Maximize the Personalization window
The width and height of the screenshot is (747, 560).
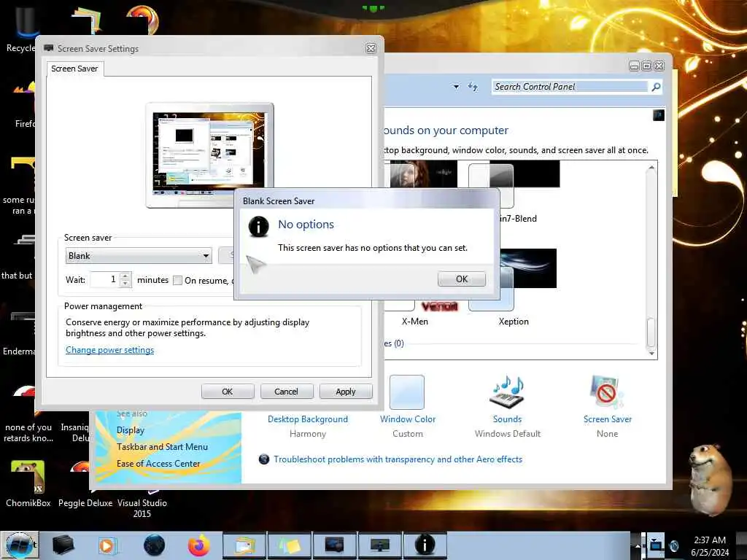coord(646,66)
